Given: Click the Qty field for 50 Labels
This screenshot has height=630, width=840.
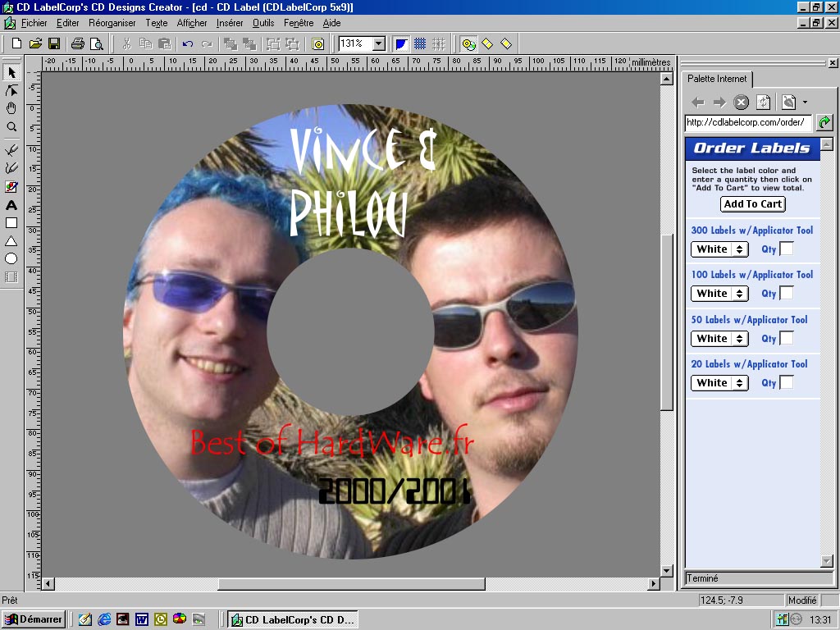Looking at the screenshot, I should tap(787, 339).
